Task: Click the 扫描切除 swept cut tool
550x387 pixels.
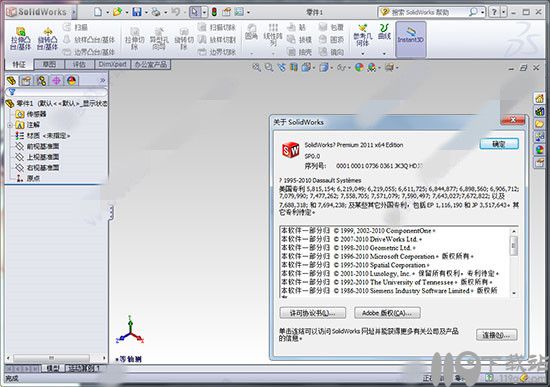Action: 216,27
